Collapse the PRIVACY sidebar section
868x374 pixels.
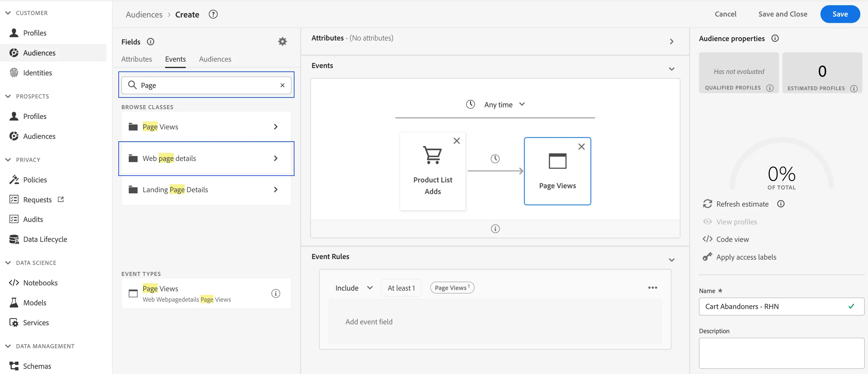pos(8,160)
